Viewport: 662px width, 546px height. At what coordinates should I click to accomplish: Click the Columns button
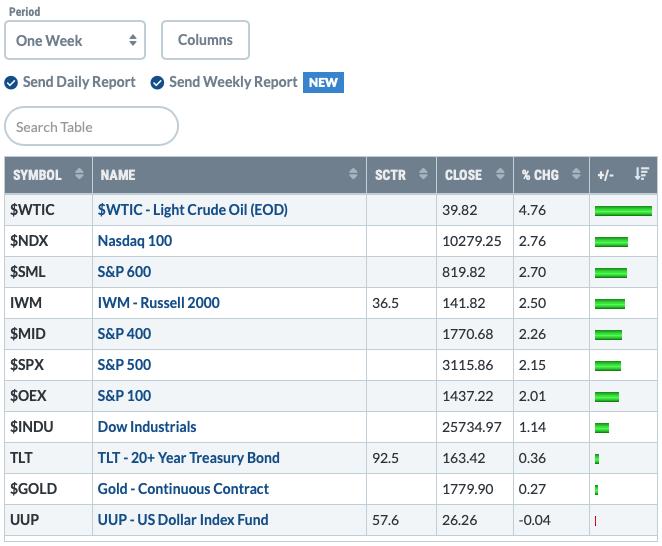(x=205, y=40)
